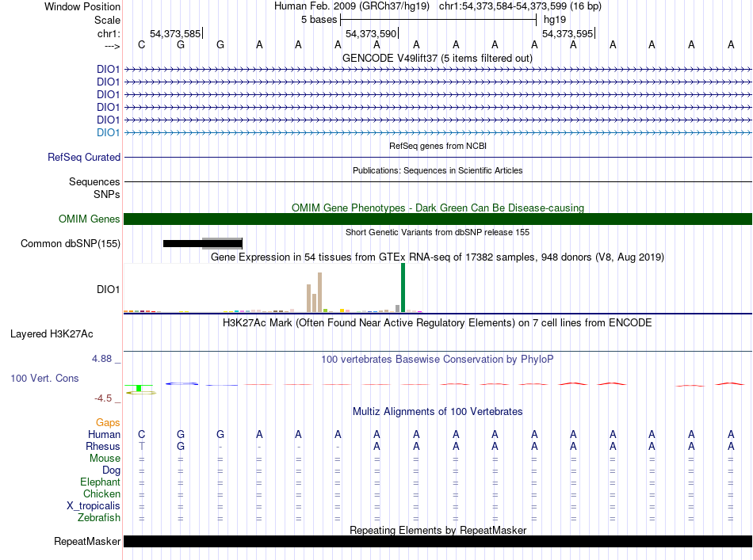Select the Rhesus alignment row label
This screenshot has height=560, width=753.
click(x=103, y=447)
